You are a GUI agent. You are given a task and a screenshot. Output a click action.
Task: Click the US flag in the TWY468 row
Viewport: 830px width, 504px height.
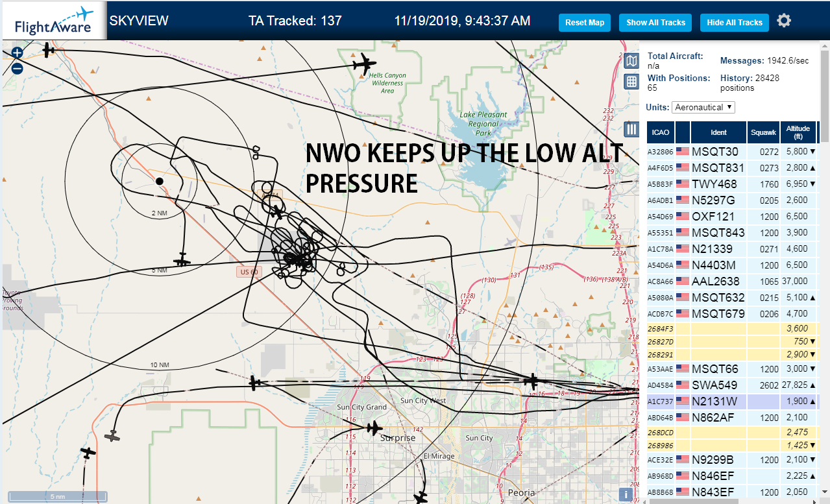click(x=683, y=184)
